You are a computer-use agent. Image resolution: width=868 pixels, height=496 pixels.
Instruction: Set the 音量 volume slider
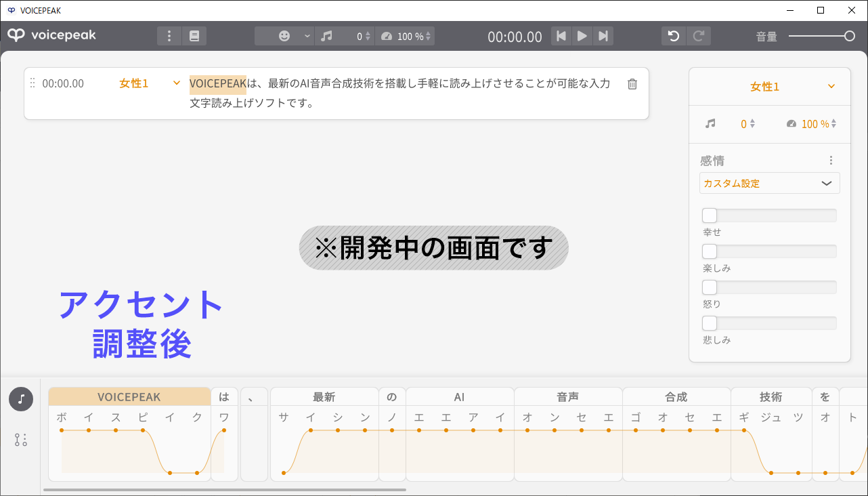click(821, 36)
